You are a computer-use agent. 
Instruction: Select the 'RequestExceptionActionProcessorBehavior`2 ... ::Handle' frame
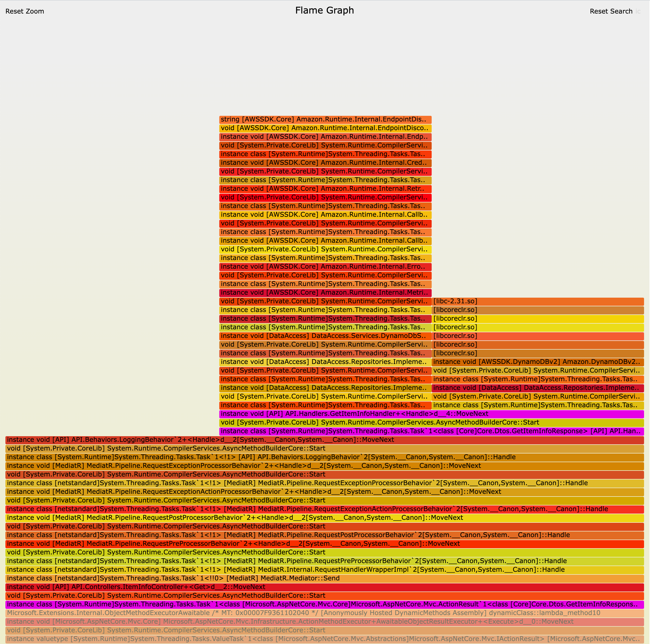click(x=325, y=510)
